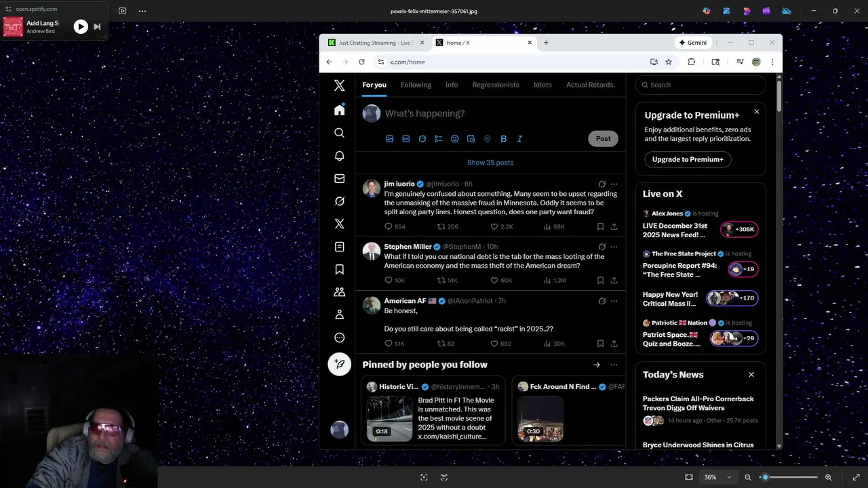
Task: Click the X Search box
Action: pos(701,85)
